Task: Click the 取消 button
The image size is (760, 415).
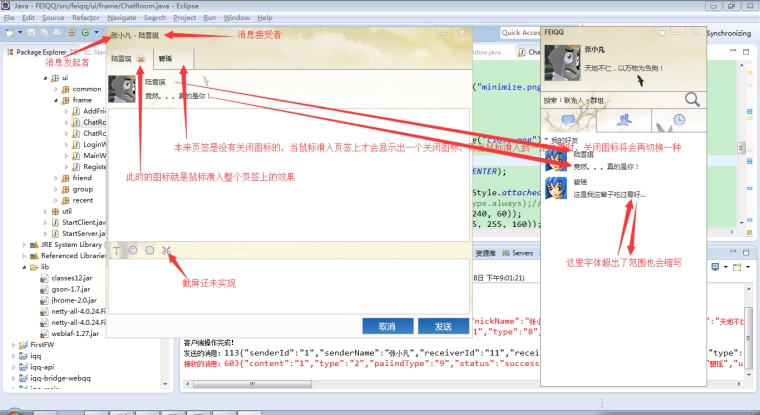Action: point(388,326)
